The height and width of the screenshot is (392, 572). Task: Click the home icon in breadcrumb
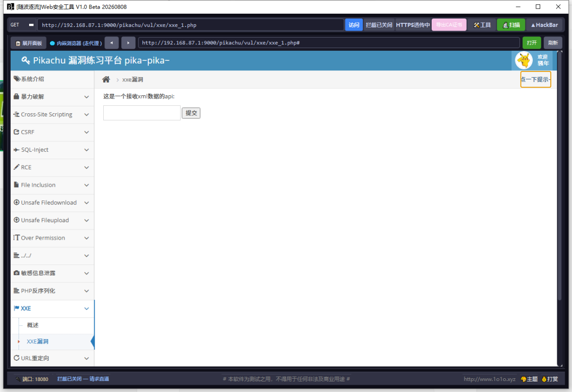(106, 79)
